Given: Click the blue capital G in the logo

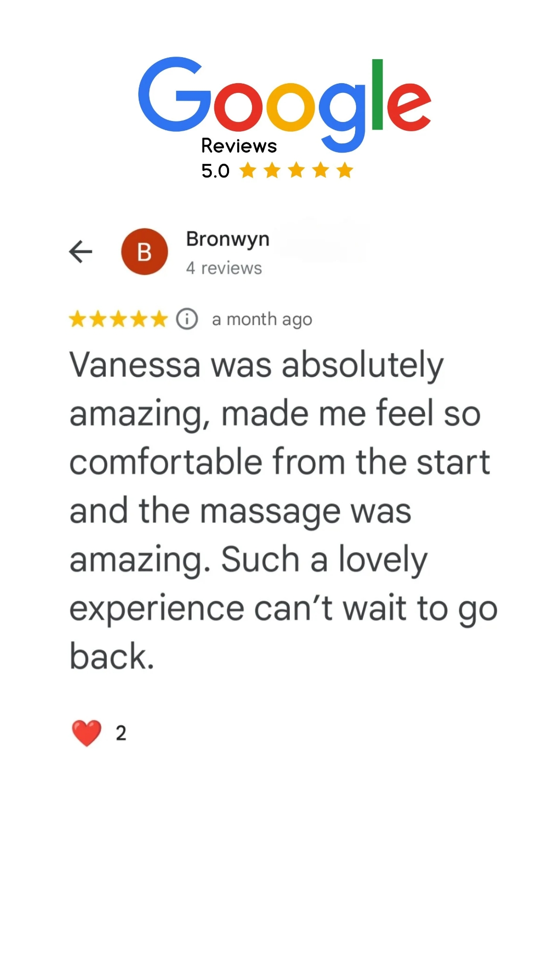Looking at the screenshot, I should [x=173, y=94].
